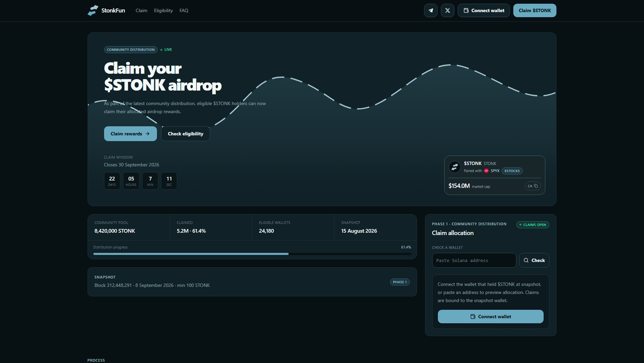Click the Claim $STONK header button
The height and width of the screenshot is (363, 644).
535,10
